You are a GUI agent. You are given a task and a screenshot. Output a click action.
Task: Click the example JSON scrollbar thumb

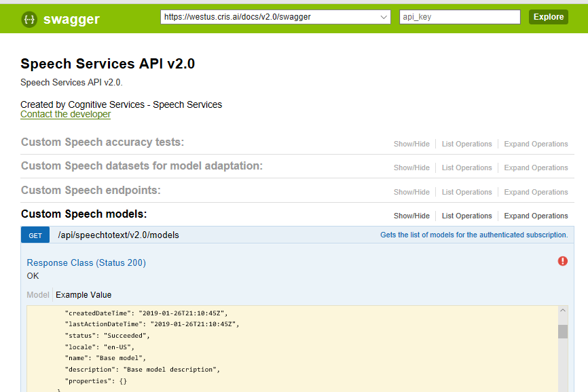tap(562, 331)
